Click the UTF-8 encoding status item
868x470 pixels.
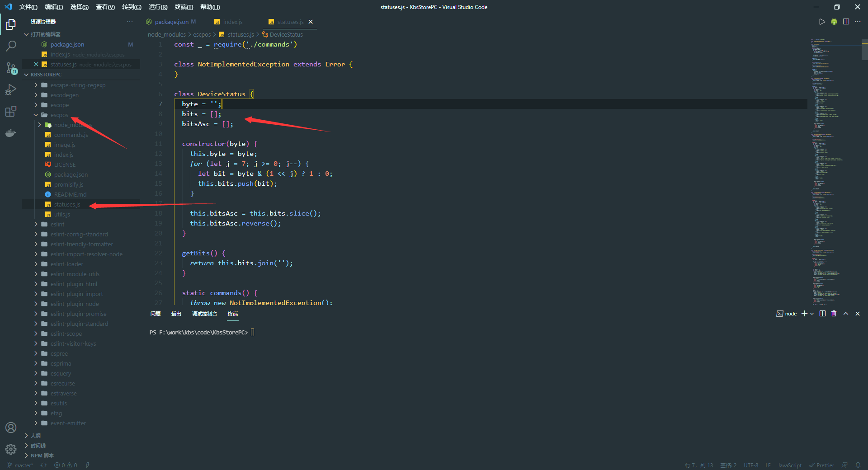pyautogui.click(x=751, y=465)
